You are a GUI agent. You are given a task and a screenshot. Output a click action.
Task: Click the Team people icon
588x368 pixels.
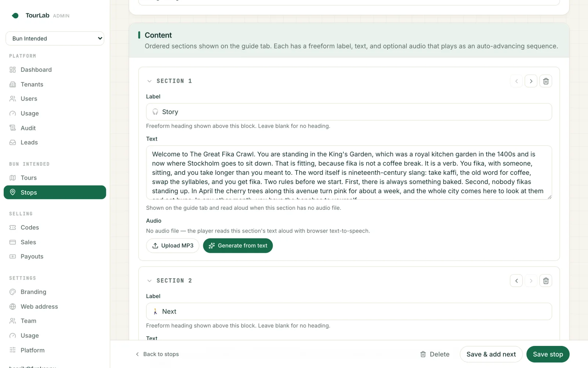click(x=12, y=321)
